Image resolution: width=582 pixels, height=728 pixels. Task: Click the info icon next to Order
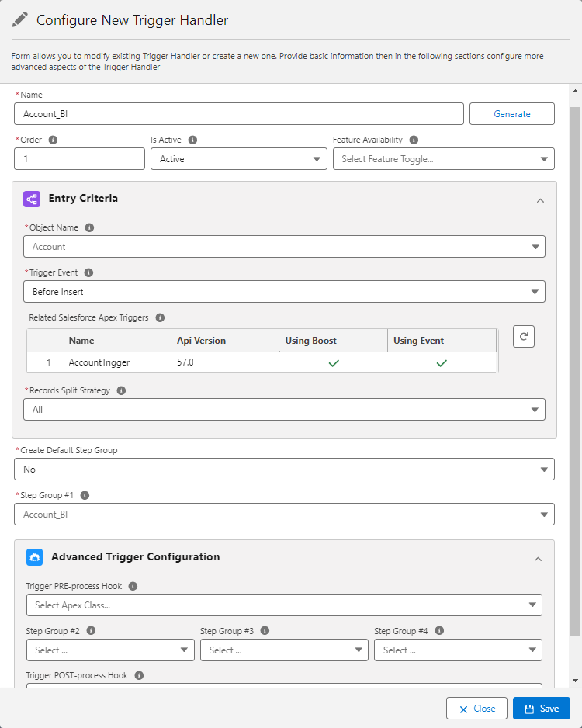tap(53, 140)
